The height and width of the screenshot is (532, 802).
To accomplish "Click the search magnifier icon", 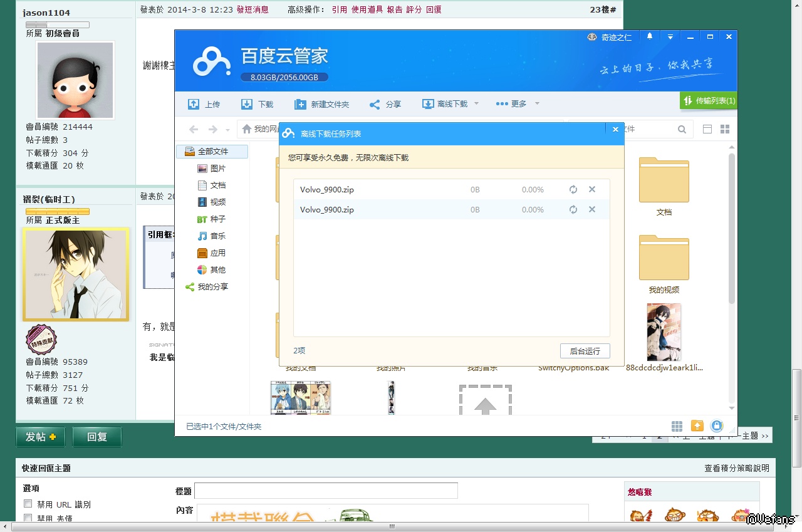I will pyautogui.click(x=682, y=129).
